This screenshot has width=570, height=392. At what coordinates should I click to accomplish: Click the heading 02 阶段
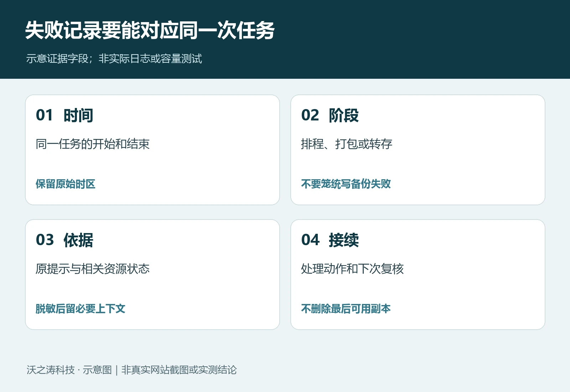pyautogui.click(x=330, y=115)
